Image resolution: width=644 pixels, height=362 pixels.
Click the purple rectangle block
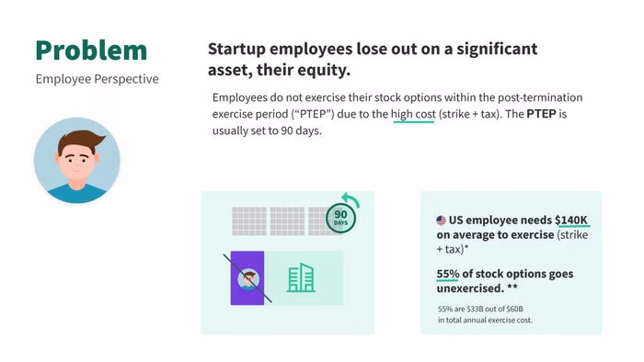247,278
